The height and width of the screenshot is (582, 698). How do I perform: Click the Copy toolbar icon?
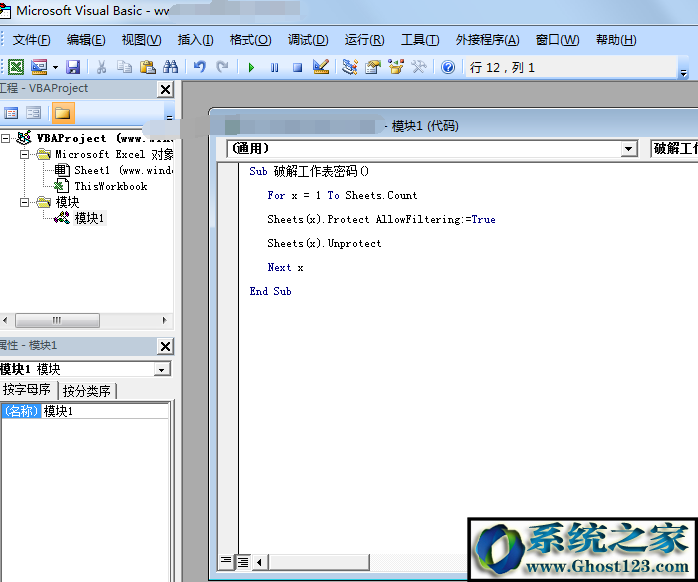pos(124,67)
